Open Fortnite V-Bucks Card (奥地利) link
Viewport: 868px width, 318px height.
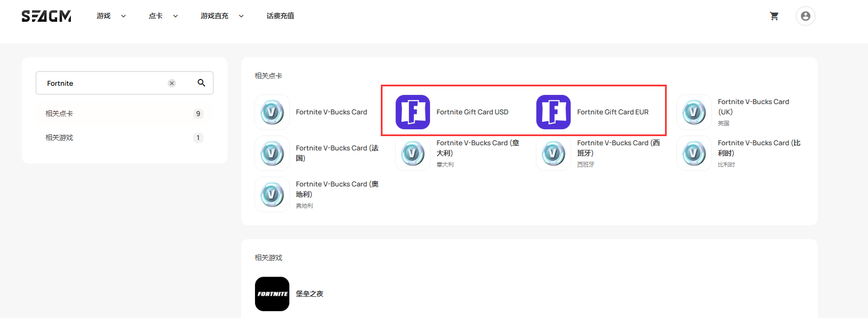pyautogui.click(x=337, y=189)
